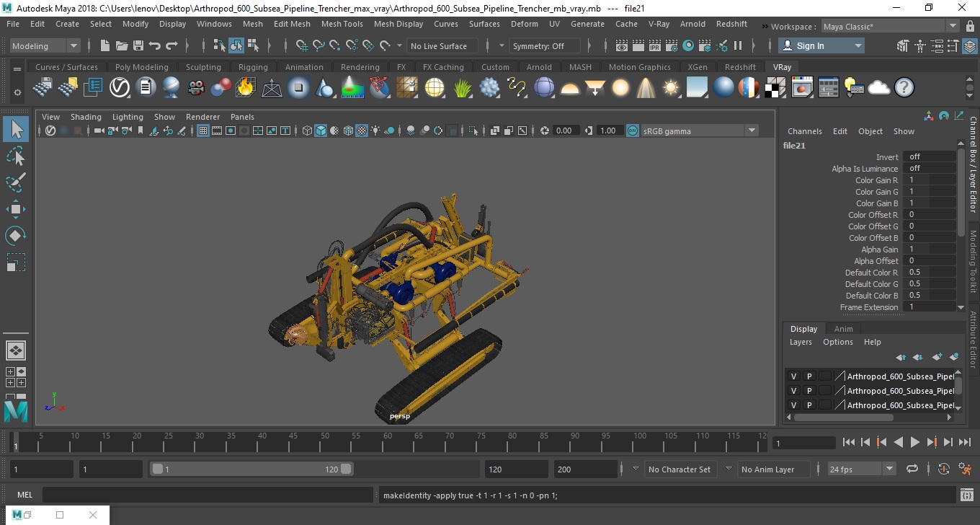Click the playback range slider bar

(x=251, y=469)
